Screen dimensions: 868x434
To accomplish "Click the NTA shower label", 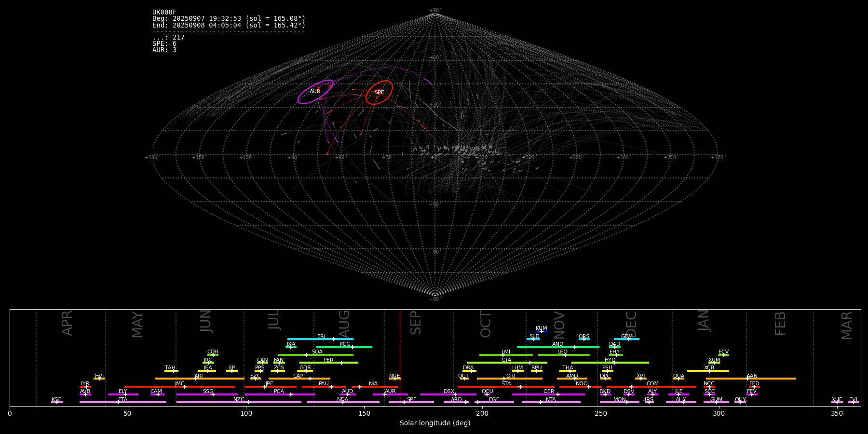I will (x=551, y=400).
